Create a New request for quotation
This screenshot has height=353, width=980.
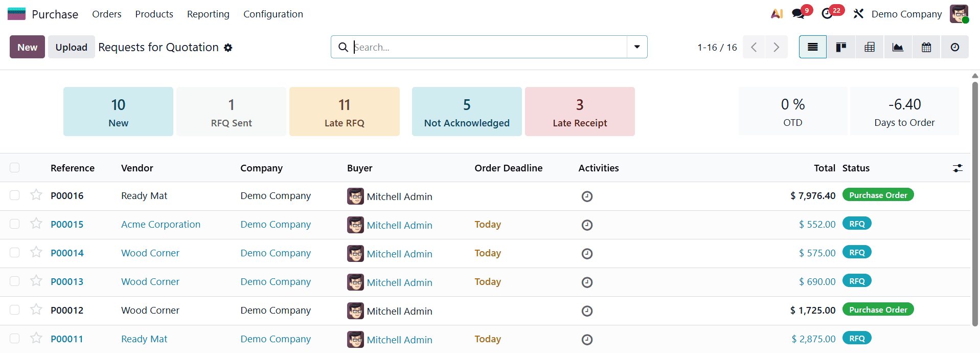(x=27, y=47)
